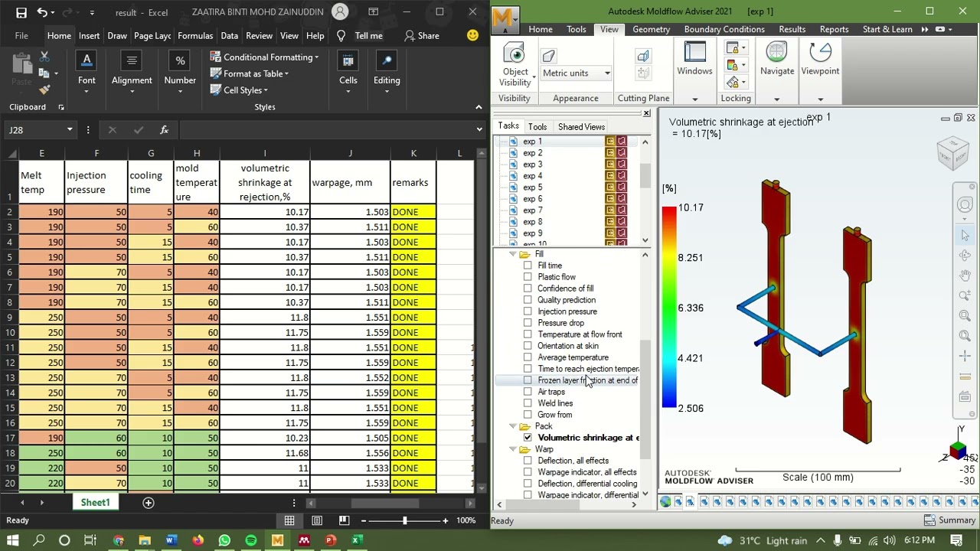
Task: Open Moldflow Geometry tab
Action: (652, 29)
